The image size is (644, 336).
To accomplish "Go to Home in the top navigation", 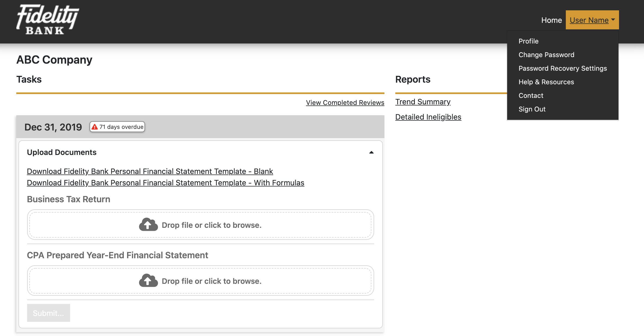I will 551,20.
